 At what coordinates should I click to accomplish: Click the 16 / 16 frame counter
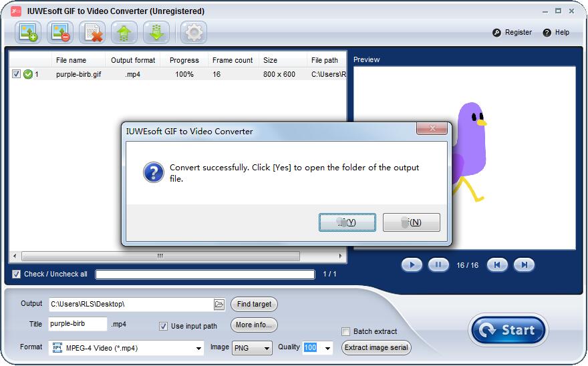pyautogui.click(x=467, y=265)
